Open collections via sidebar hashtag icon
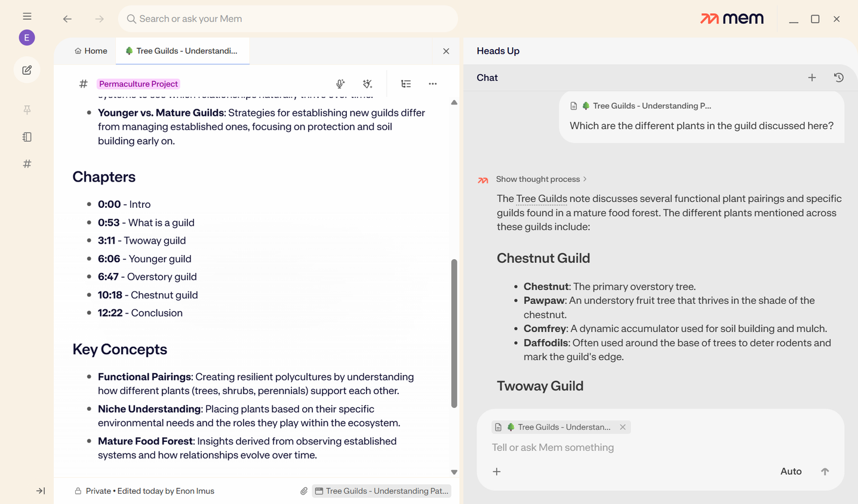858x504 pixels. (x=27, y=164)
